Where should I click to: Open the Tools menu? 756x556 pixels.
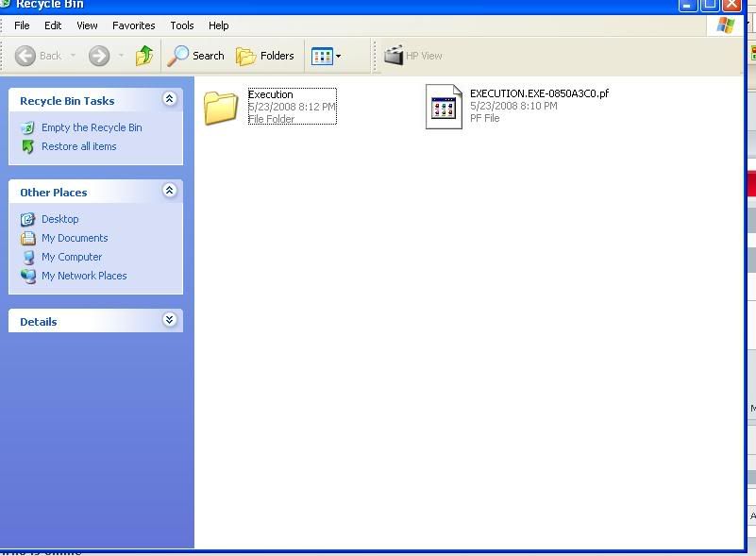[x=182, y=25]
